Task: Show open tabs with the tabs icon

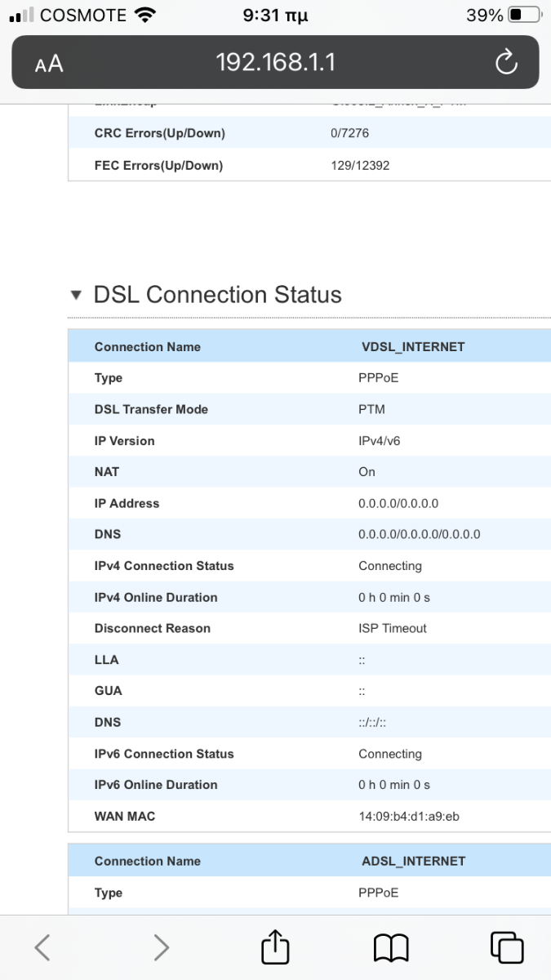Action: [x=507, y=947]
